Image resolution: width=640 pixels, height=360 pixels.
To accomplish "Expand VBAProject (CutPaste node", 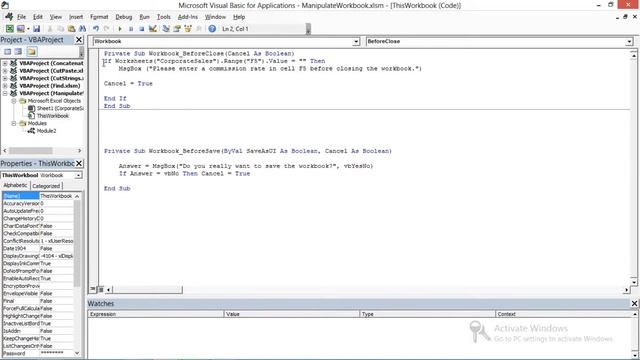I will point(5,71).
